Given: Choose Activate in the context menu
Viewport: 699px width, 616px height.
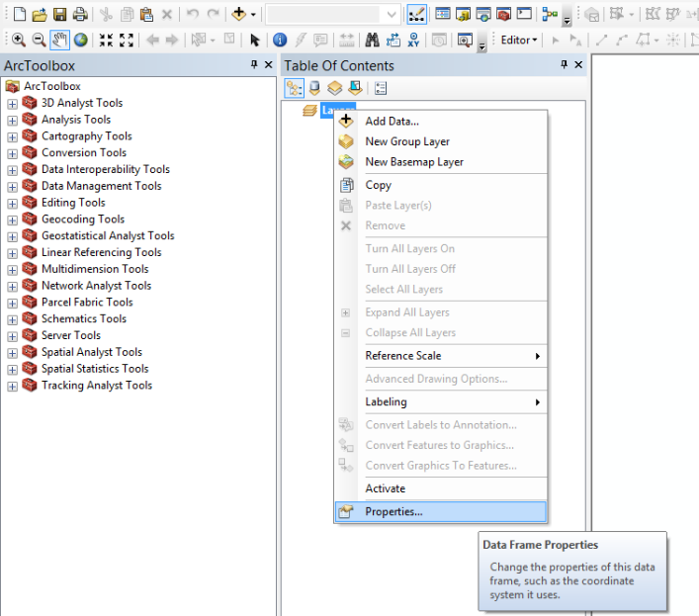Looking at the screenshot, I should pos(440,488).
